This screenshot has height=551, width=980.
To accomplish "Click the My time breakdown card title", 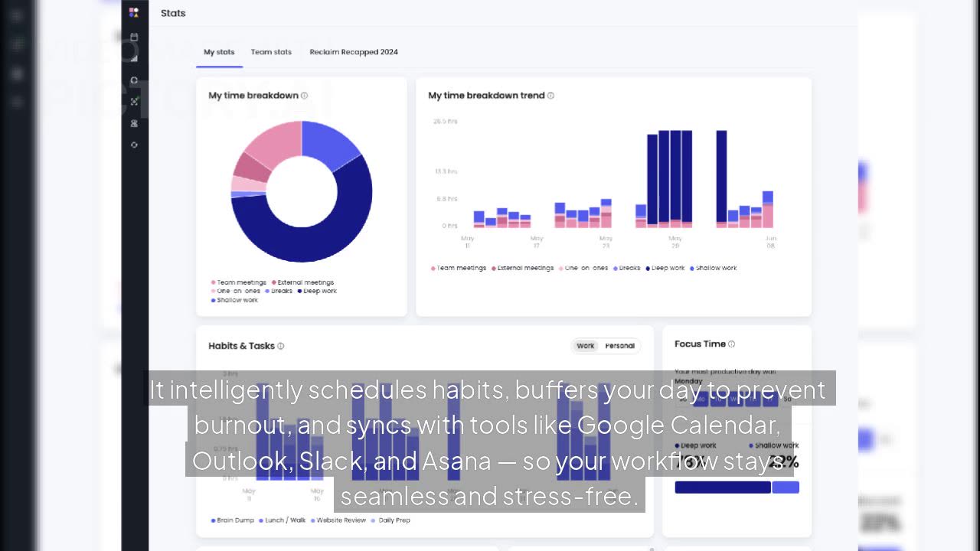I will (253, 96).
